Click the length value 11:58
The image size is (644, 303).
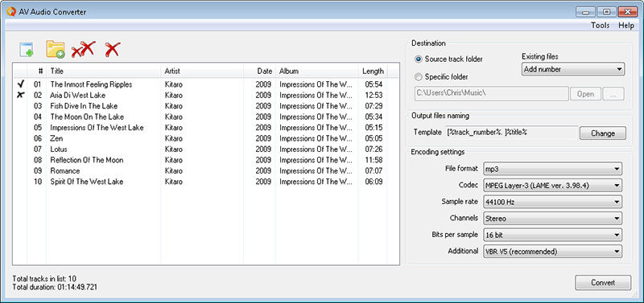pyautogui.click(x=374, y=160)
